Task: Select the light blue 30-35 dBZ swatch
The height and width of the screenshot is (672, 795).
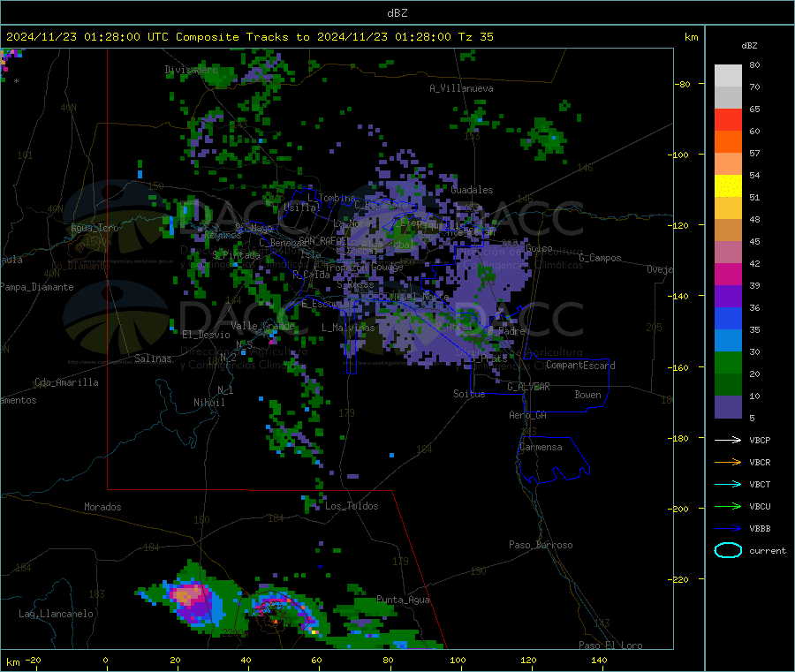Action: click(x=728, y=341)
